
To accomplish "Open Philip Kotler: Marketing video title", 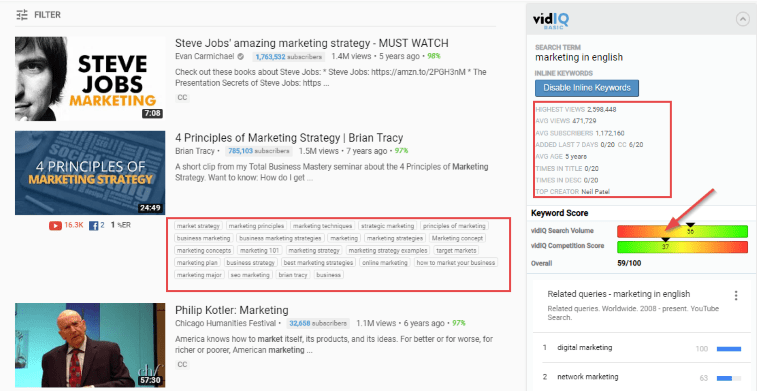I will (232, 310).
